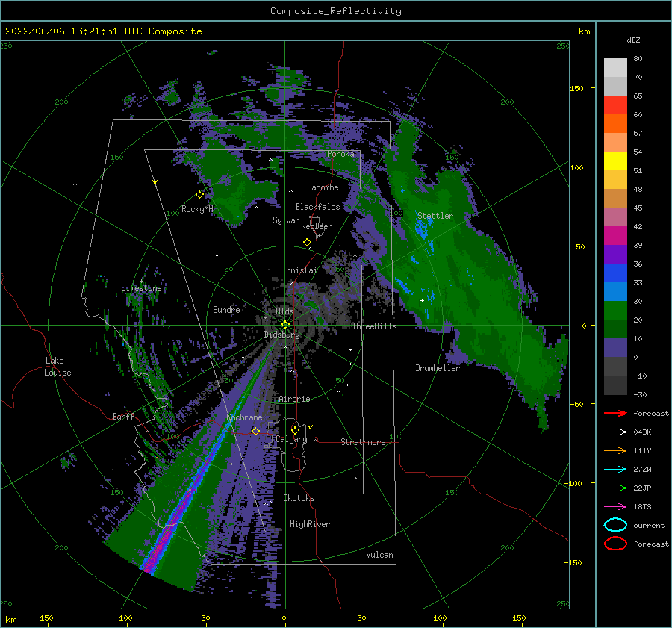This screenshot has width=672, height=628.
Task: Click the white plus marker in eastern echo
Action: click(x=422, y=300)
